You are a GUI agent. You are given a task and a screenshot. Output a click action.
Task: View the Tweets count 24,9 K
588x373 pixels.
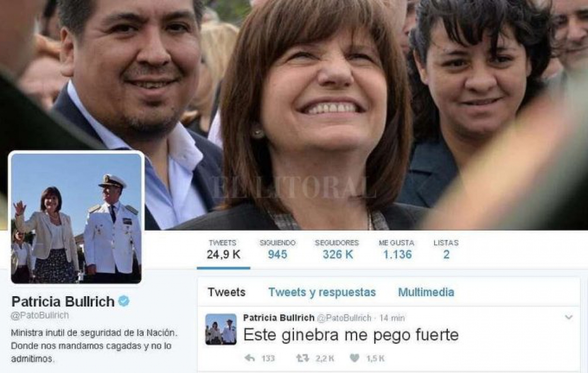[223, 250]
